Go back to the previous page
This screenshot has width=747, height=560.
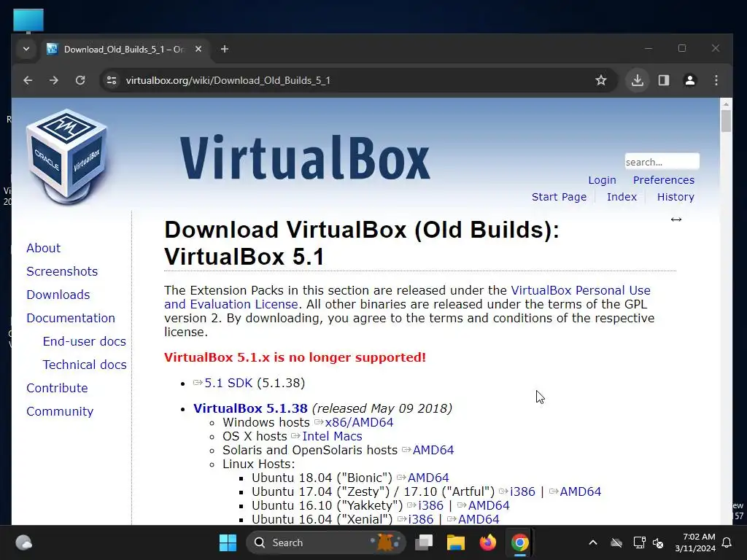(28, 80)
